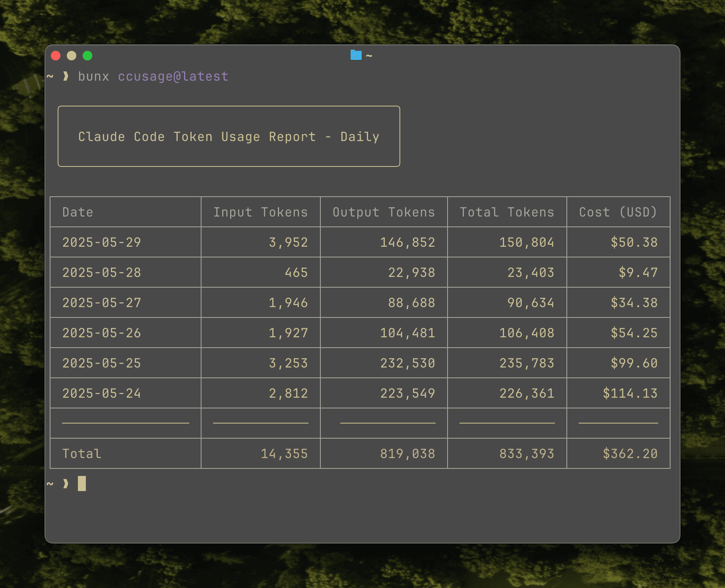725x588 pixels.
Task: Select the 2025-05-29 date cell
Action: tap(102, 242)
